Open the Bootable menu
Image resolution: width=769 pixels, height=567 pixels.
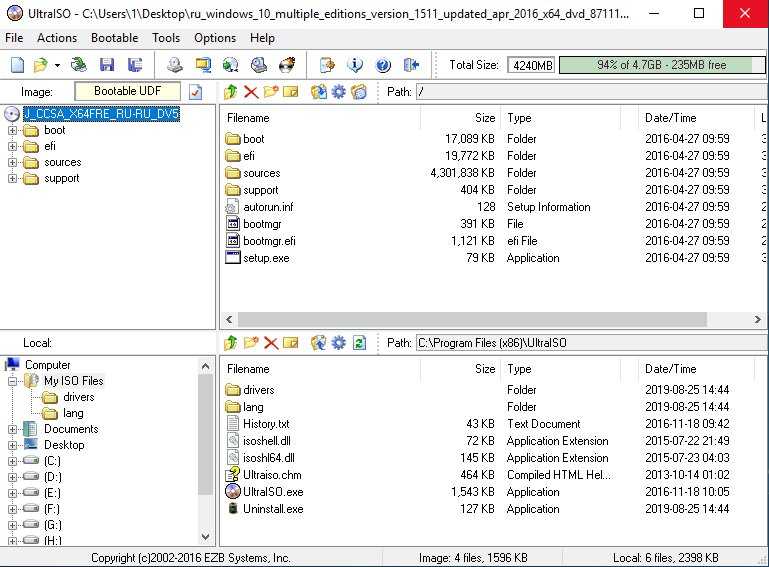point(114,38)
